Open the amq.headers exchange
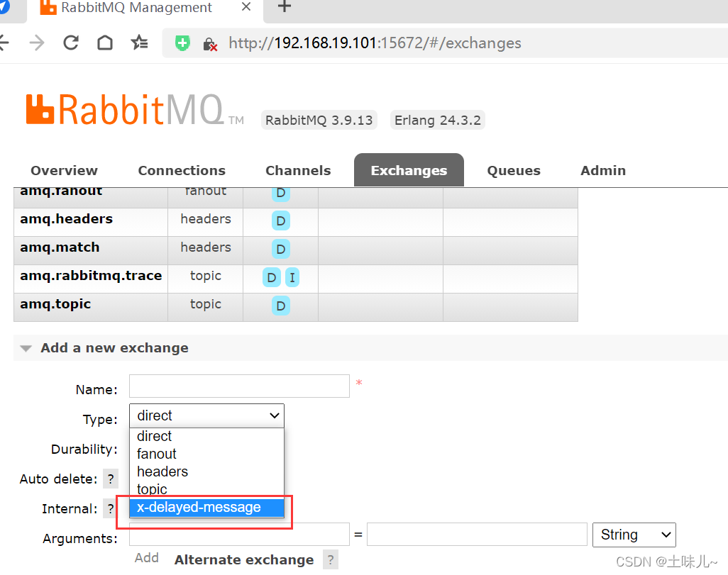Image resolution: width=728 pixels, height=575 pixels. tap(67, 219)
